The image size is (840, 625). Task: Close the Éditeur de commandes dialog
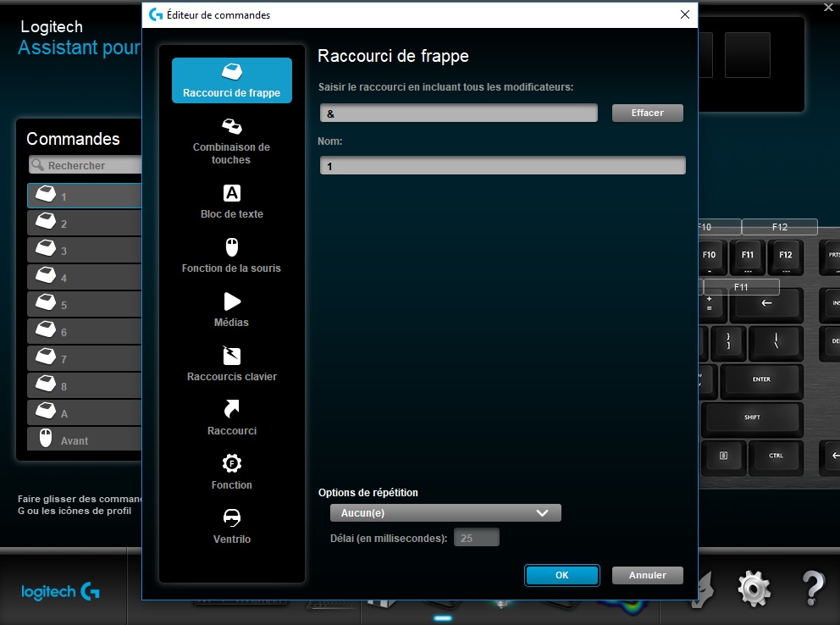685,14
